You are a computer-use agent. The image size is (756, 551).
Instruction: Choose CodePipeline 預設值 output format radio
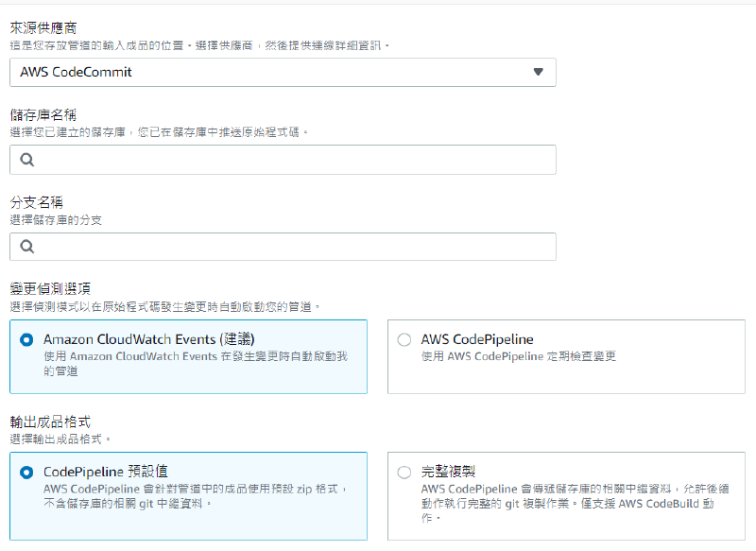(x=28, y=471)
